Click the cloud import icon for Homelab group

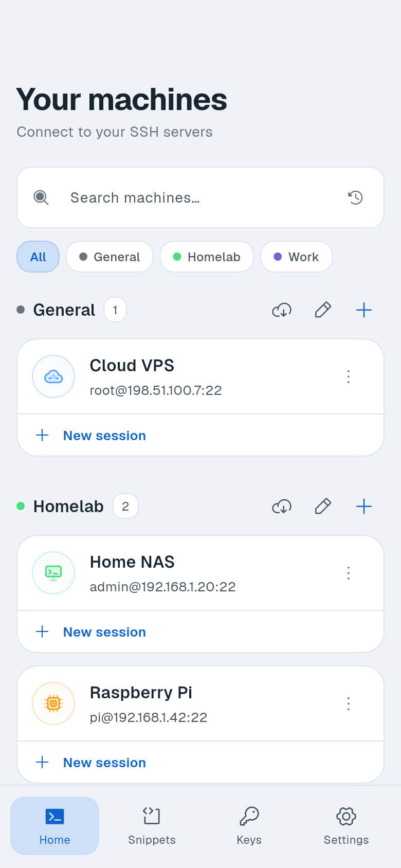coord(282,507)
